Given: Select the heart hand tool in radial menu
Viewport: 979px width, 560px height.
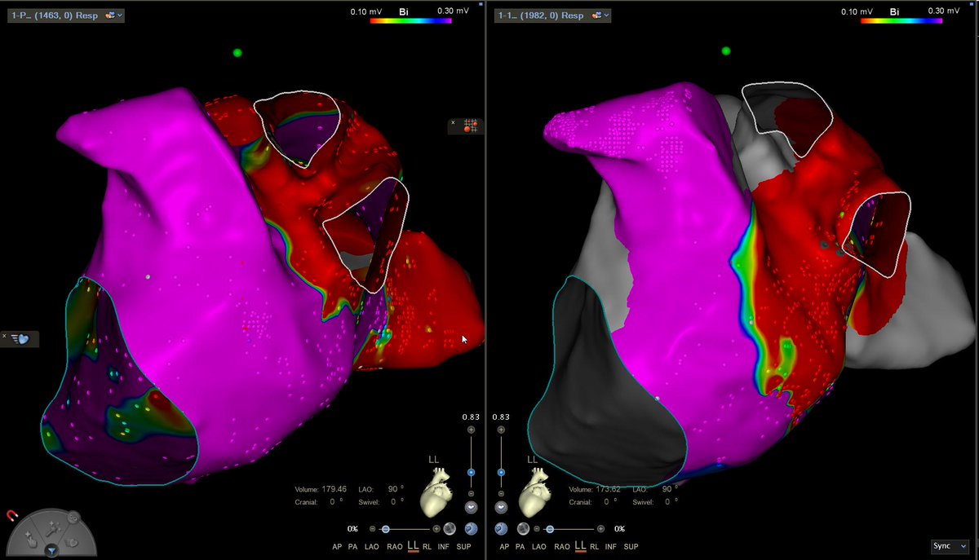Looking at the screenshot, I should [x=71, y=541].
